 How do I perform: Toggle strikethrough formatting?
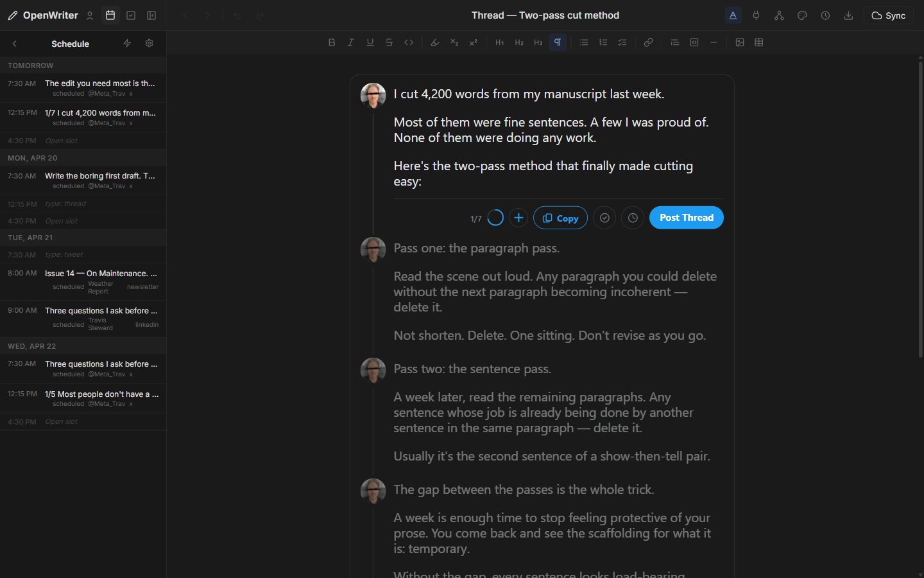coord(389,42)
